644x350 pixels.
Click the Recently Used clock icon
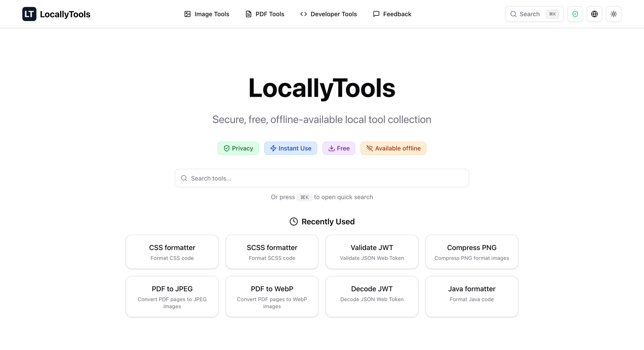[x=293, y=222]
